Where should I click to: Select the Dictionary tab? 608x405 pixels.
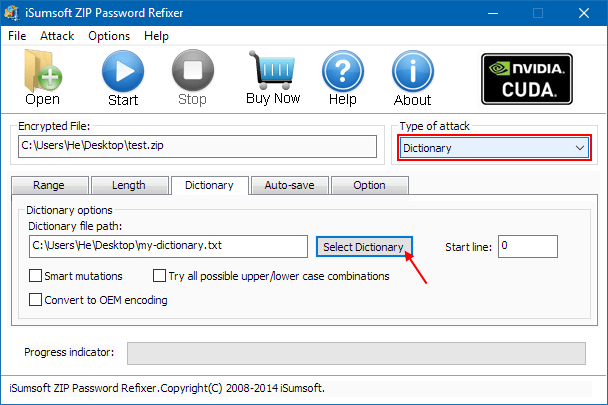pyautogui.click(x=209, y=185)
